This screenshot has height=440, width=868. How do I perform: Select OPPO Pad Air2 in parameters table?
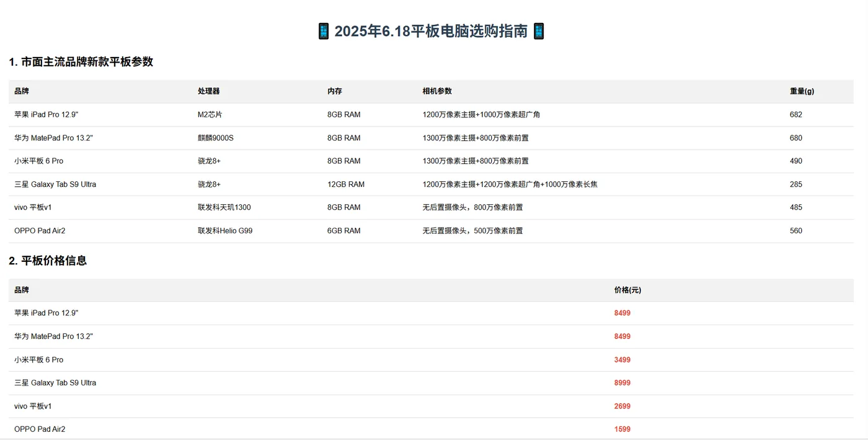40,231
